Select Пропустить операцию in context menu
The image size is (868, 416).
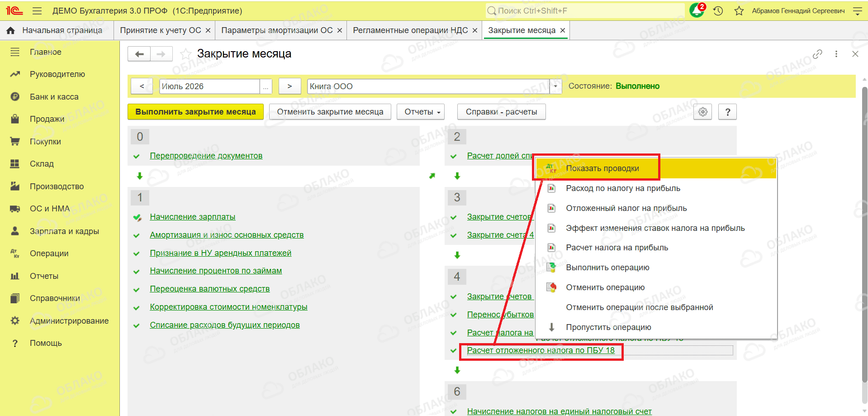[656, 327]
